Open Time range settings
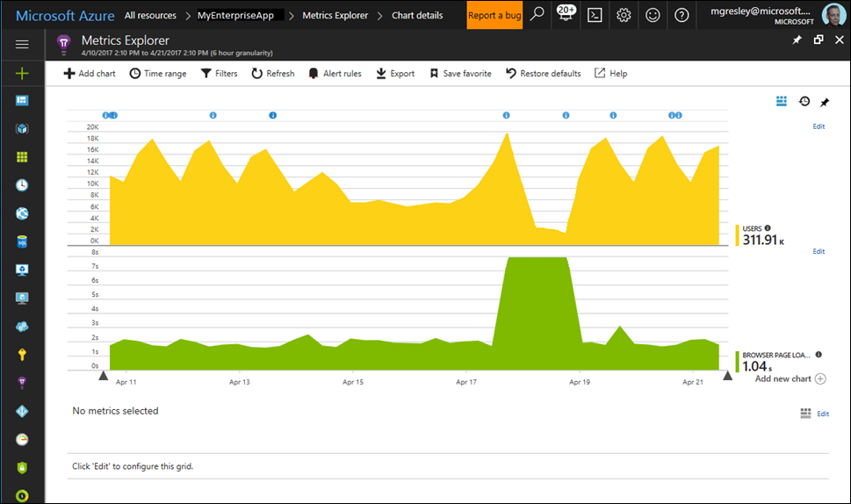851x504 pixels. coord(158,73)
